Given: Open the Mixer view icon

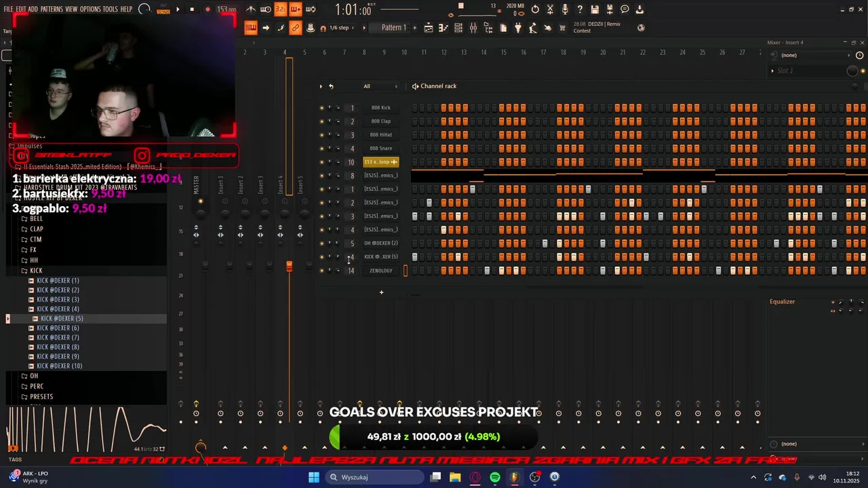Looking at the screenshot, I should click(x=473, y=28).
